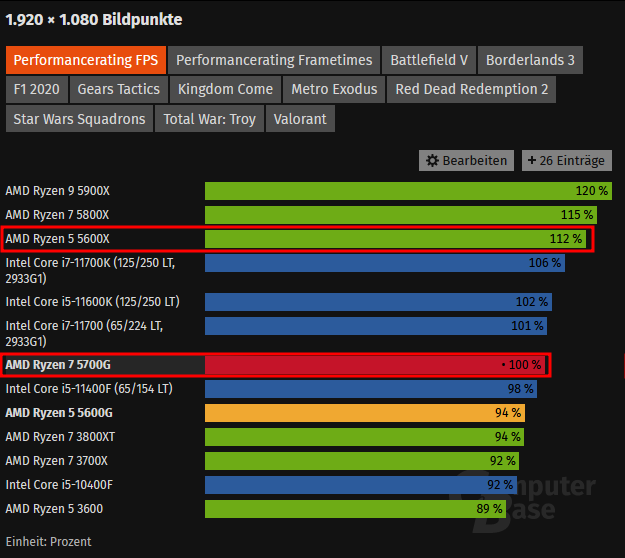
Task: Select the Gears Tactics tab
Action: click(118, 89)
